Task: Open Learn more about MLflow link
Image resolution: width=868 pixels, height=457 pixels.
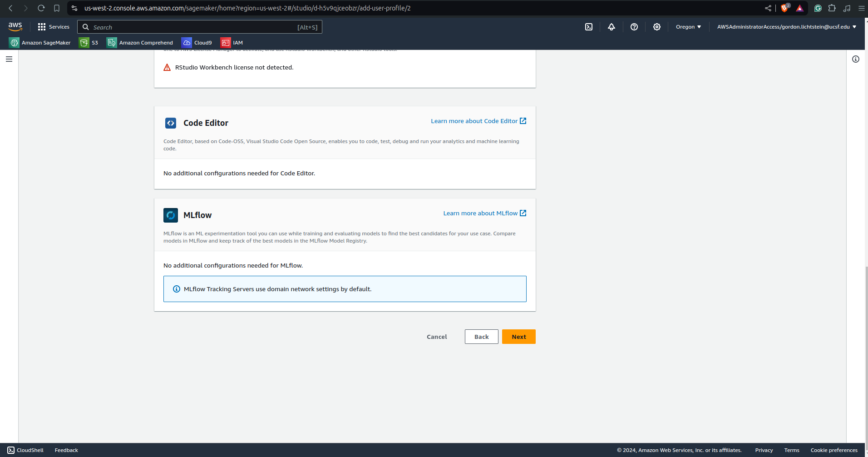Action: point(485,213)
